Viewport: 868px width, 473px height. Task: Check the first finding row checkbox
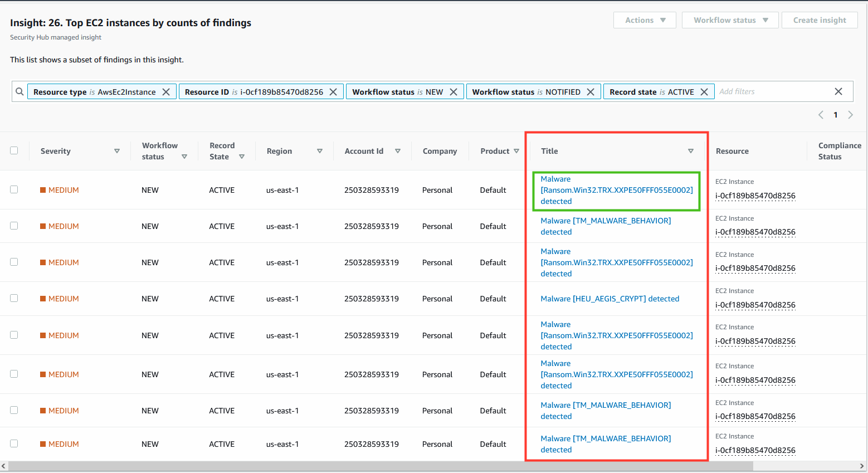14,189
